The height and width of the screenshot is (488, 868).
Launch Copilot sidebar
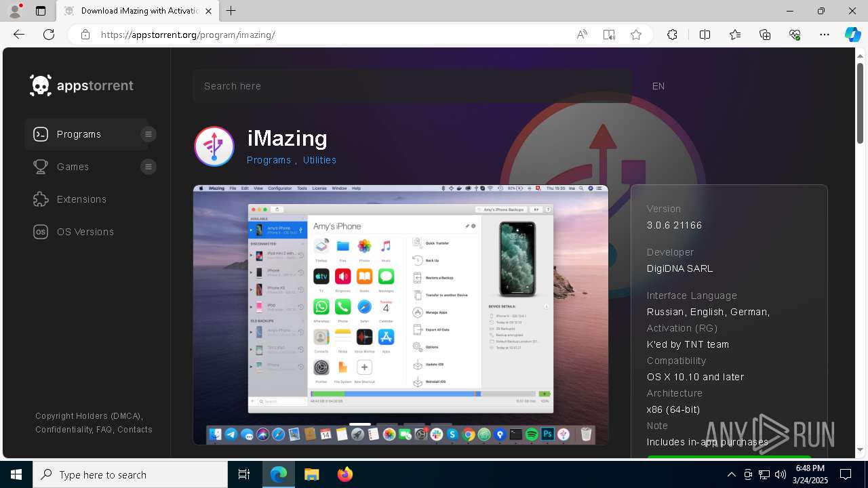852,35
